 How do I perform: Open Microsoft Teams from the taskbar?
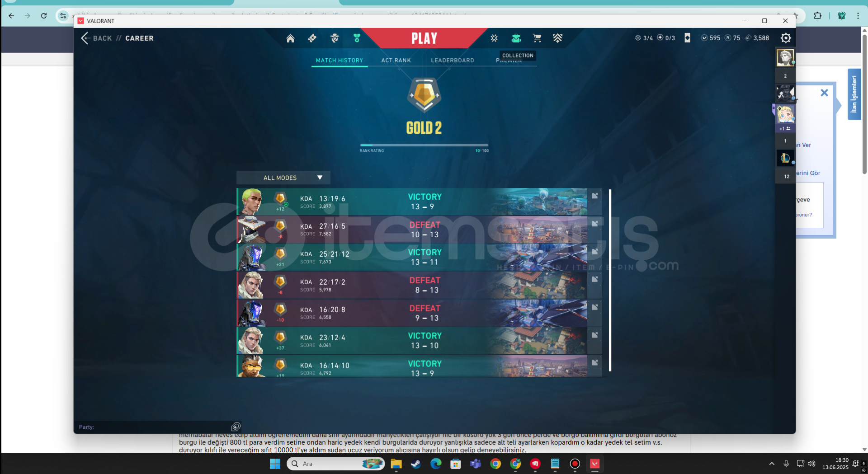pyautogui.click(x=476, y=464)
